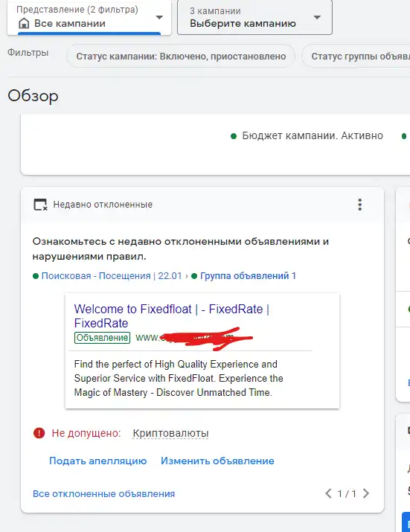Expand the Все кампании view dropdown
The height and width of the screenshot is (532, 410).
89,17
